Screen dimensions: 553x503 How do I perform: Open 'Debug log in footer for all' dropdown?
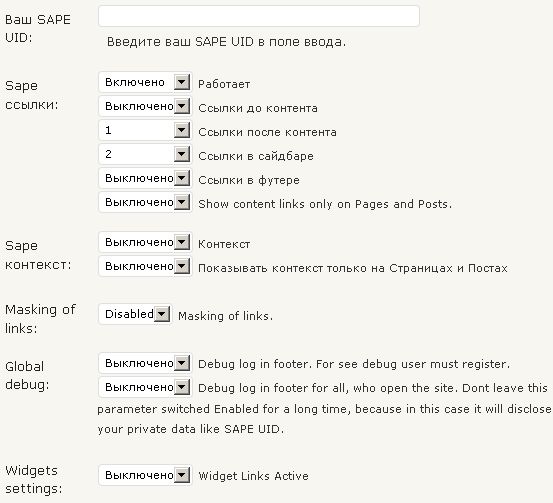click(145, 387)
